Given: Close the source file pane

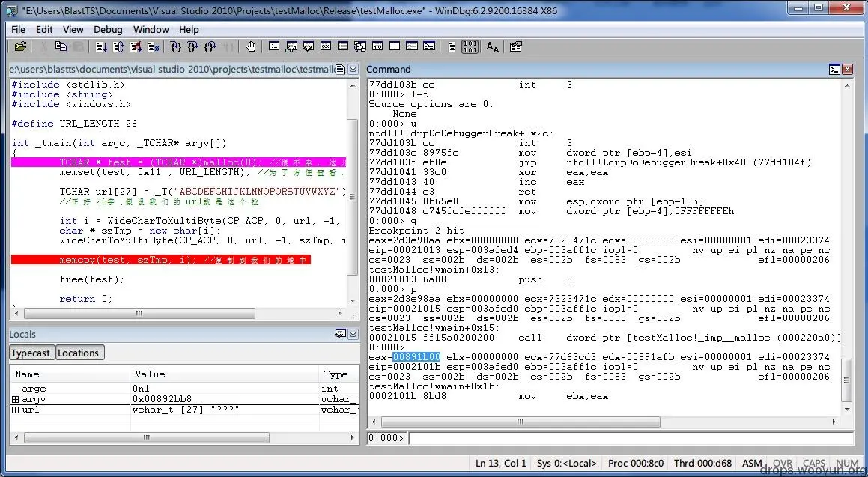Looking at the screenshot, I should [x=353, y=69].
